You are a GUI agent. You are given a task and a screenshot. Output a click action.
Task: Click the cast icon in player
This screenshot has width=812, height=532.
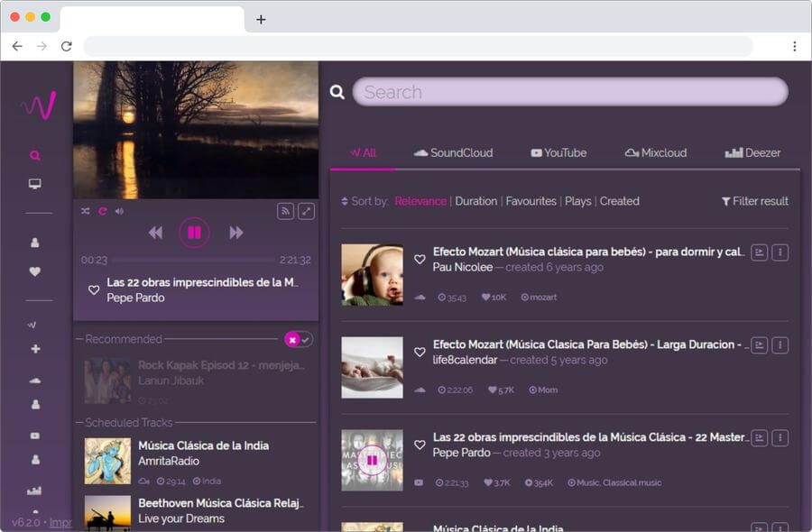pyautogui.click(x=285, y=211)
